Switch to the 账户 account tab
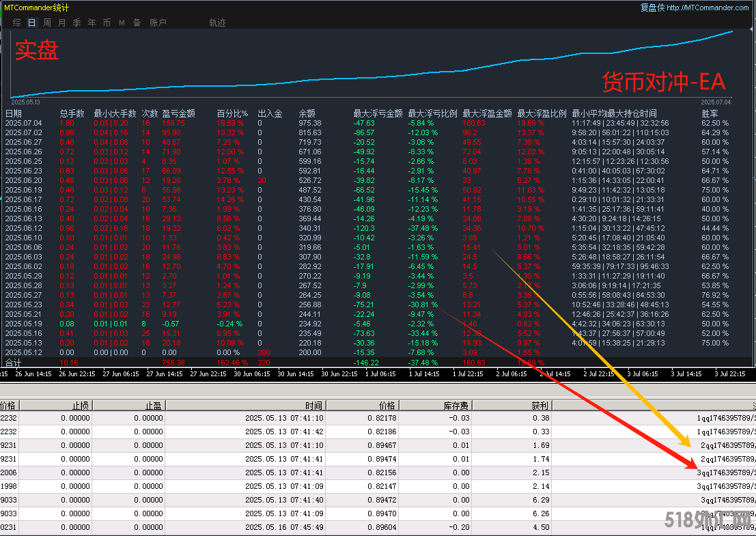Screen dimensions: 756x536 point(158,23)
